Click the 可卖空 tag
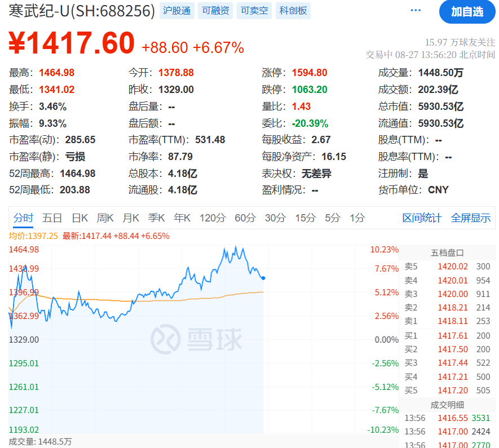499x448 pixels. point(254,11)
